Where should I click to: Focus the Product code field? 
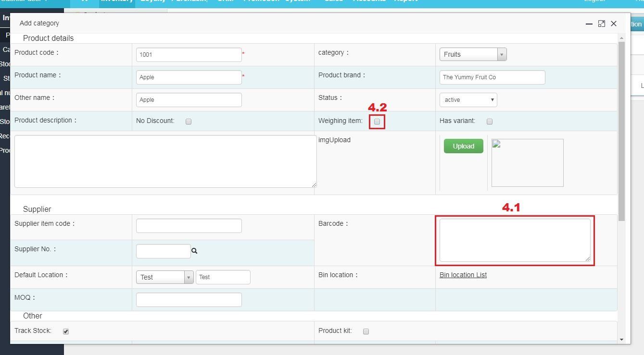189,55
